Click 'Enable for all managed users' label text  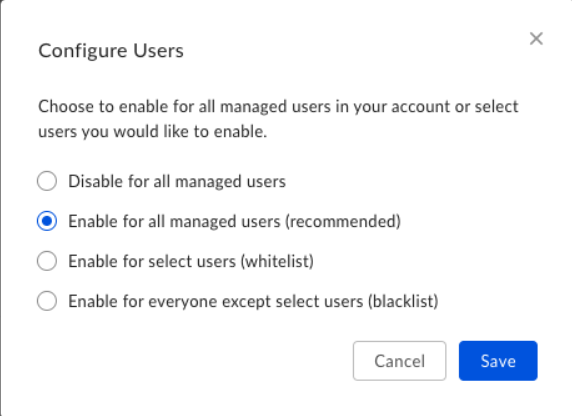pos(174,222)
